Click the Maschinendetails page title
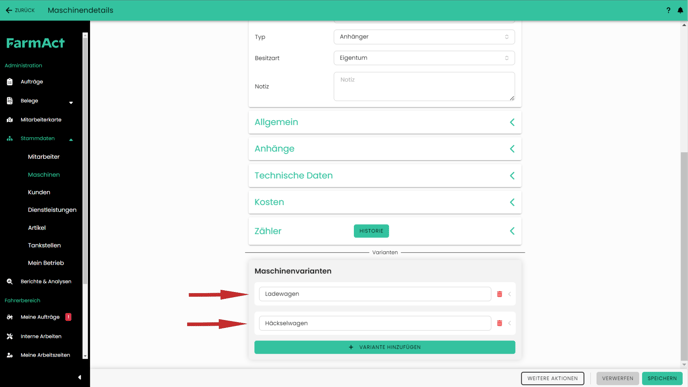Viewport: 688px width, 387px height. 80,10
